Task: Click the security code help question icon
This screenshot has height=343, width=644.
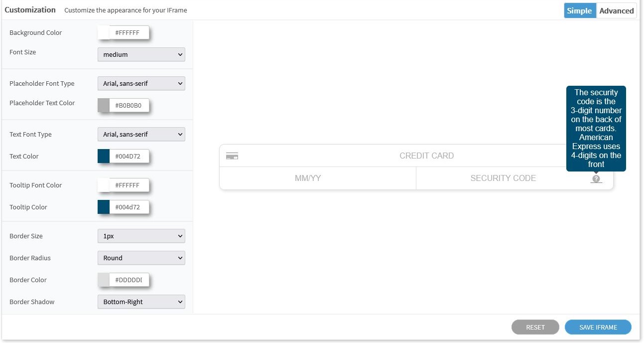Action: coord(596,178)
